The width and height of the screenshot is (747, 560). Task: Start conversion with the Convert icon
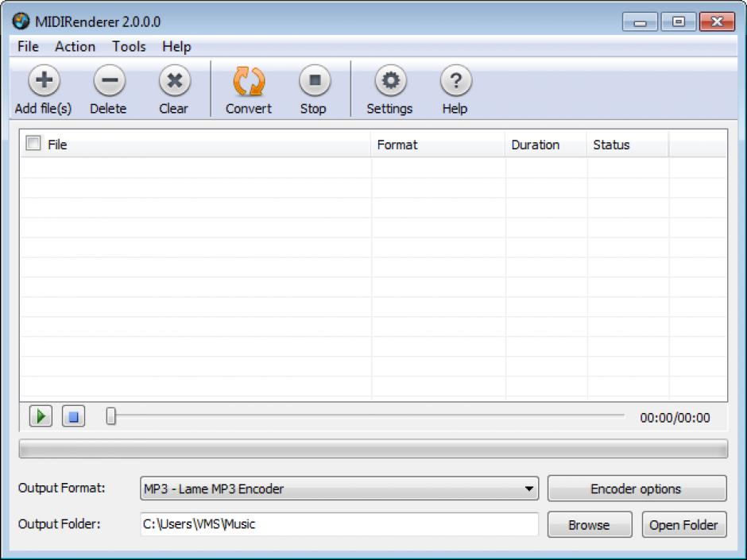click(x=248, y=81)
